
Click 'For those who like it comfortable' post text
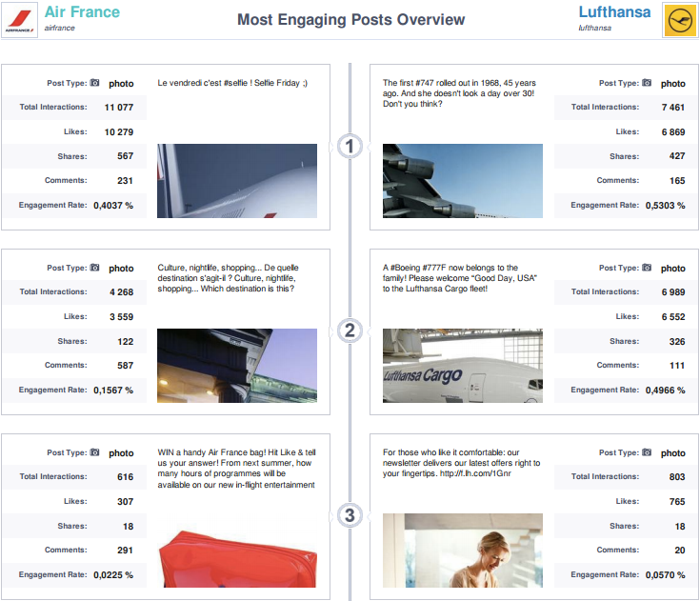[x=461, y=463]
